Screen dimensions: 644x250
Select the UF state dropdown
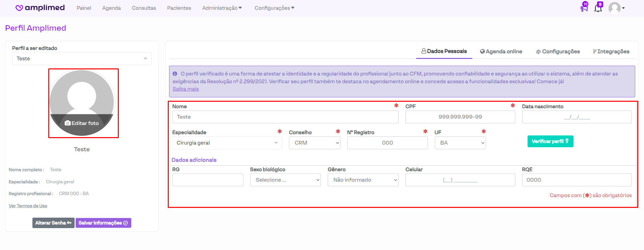(460, 143)
